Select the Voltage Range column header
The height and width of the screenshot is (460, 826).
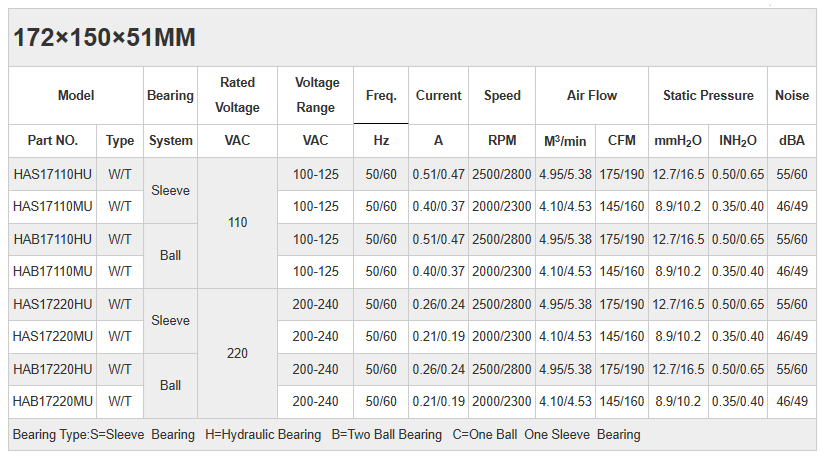[x=316, y=95]
